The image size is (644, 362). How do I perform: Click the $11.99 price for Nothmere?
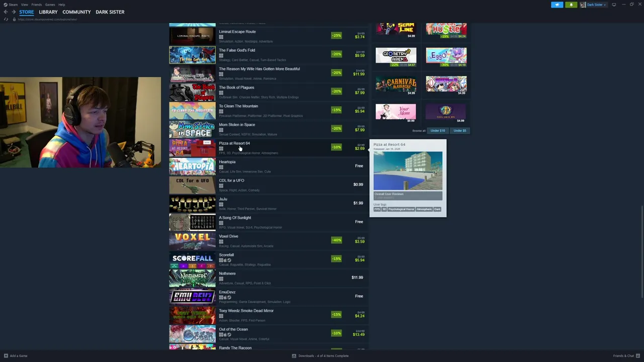pyautogui.click(x=357, y=278)
